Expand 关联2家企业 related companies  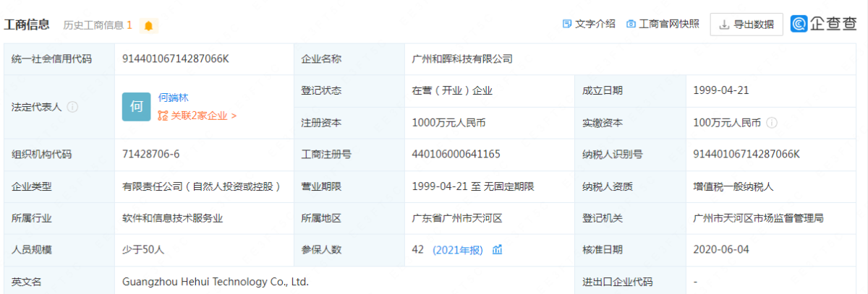tap(203, 116)
